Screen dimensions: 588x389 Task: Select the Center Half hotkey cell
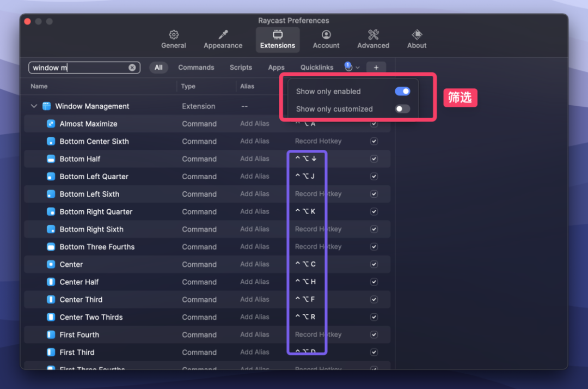point(305,282)
